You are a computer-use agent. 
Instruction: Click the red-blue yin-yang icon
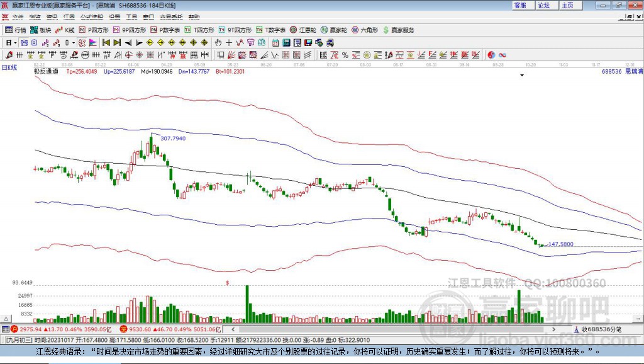(491, 55)
